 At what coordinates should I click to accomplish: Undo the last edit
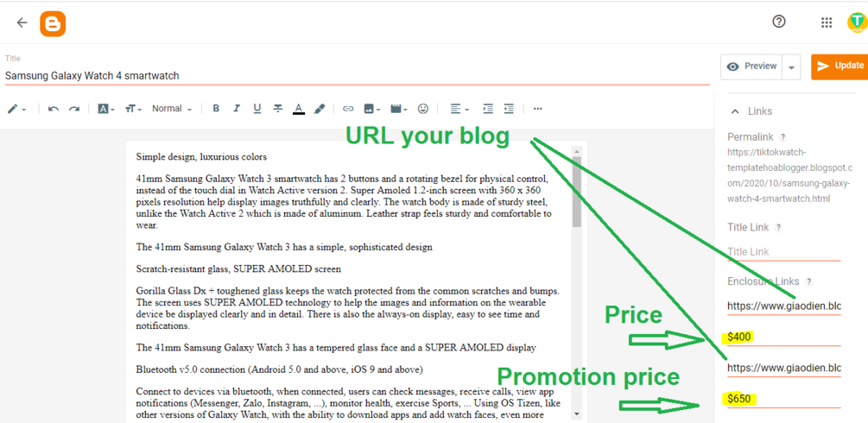[x=54, y=109]
